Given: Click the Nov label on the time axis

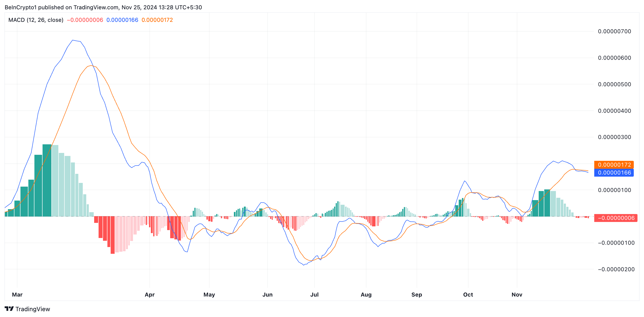Looking at the screenshot, I should [517, 294].
